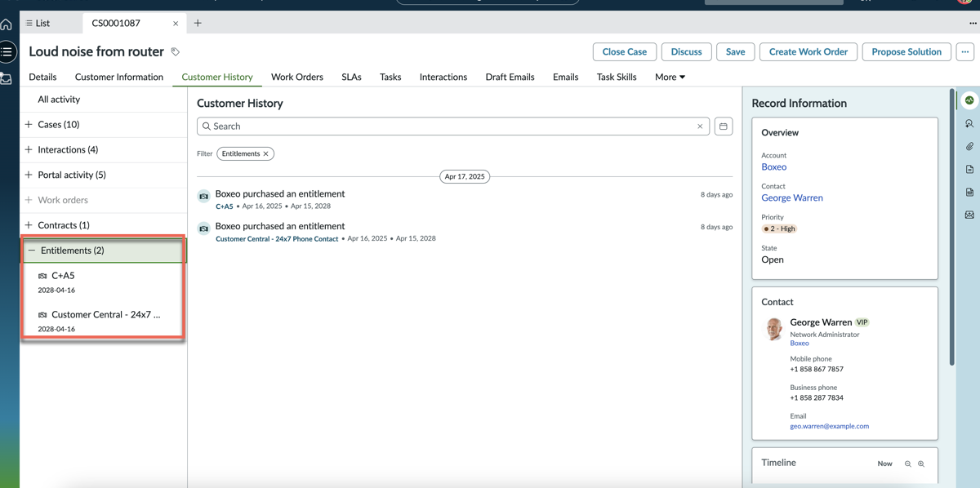Open the attachments paperclip icon in sidebar

coord(969,147)
